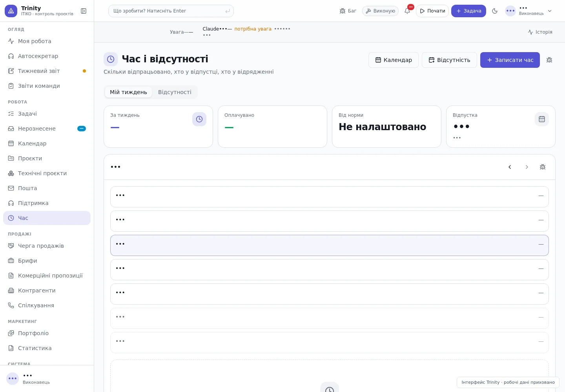The height and width of the screenshot is (392, 565).
Task: Click the Trinity logo icon
Action: point(11,11)
